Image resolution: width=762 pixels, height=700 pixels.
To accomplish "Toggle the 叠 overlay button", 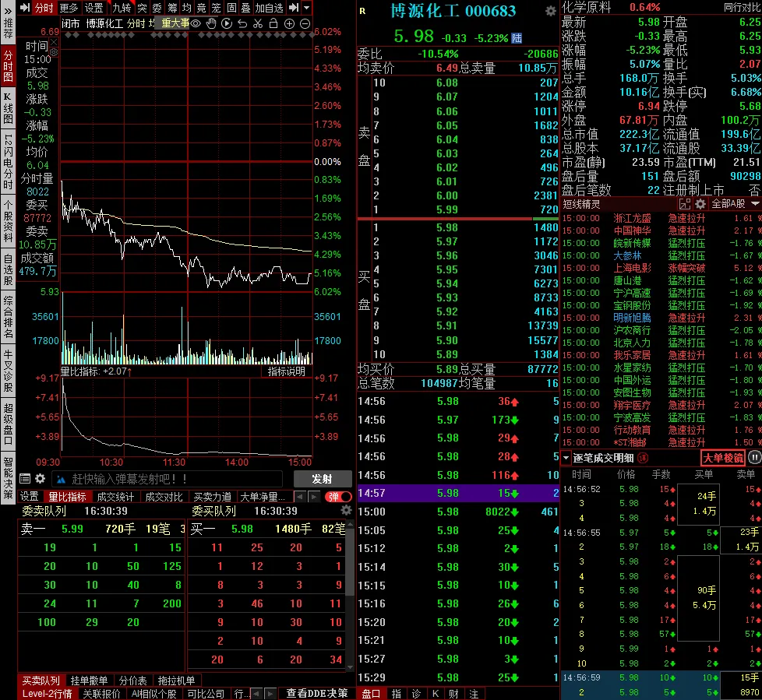I will point(246,8).
